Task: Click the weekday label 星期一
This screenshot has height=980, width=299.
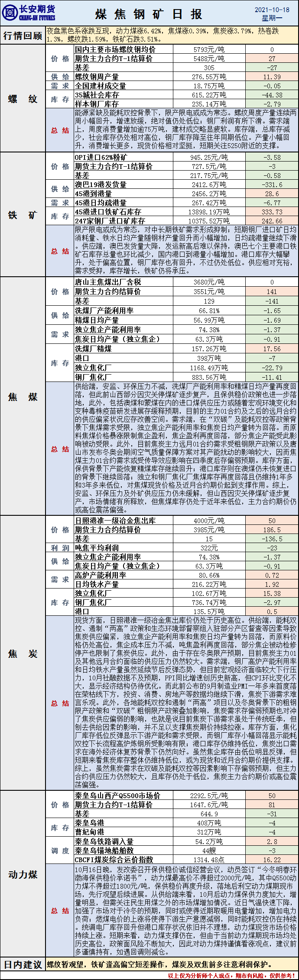Action: coord(272,18)
